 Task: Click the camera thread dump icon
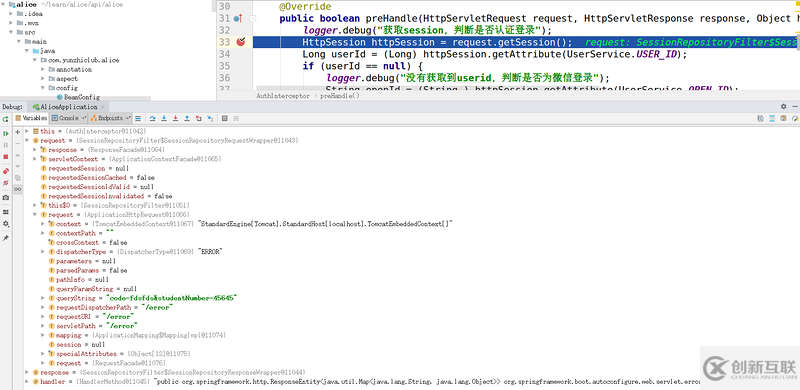[6, 198]
